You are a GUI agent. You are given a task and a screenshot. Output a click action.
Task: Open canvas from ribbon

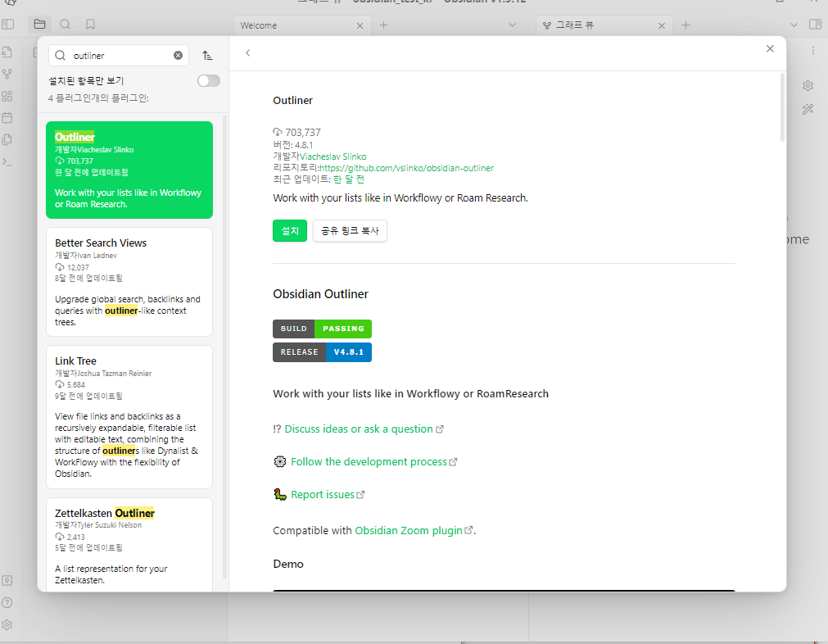pos(7,96)
